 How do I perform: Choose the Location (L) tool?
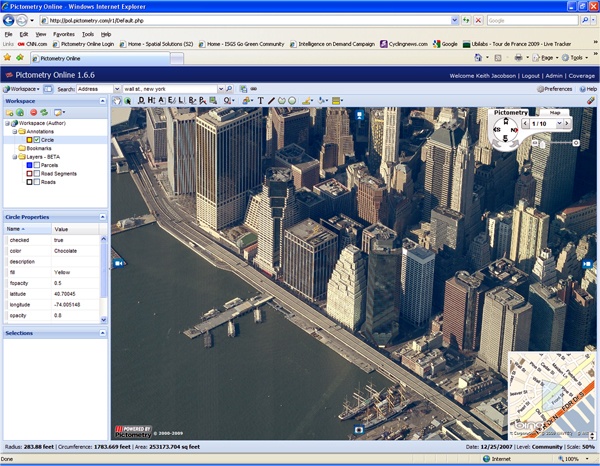[181, 100]
